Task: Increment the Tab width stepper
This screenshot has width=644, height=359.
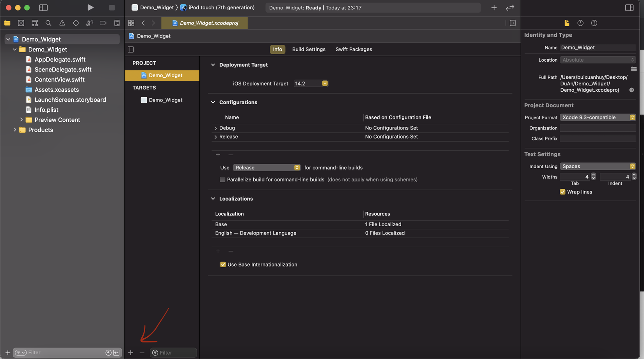Action: [593, 175]
